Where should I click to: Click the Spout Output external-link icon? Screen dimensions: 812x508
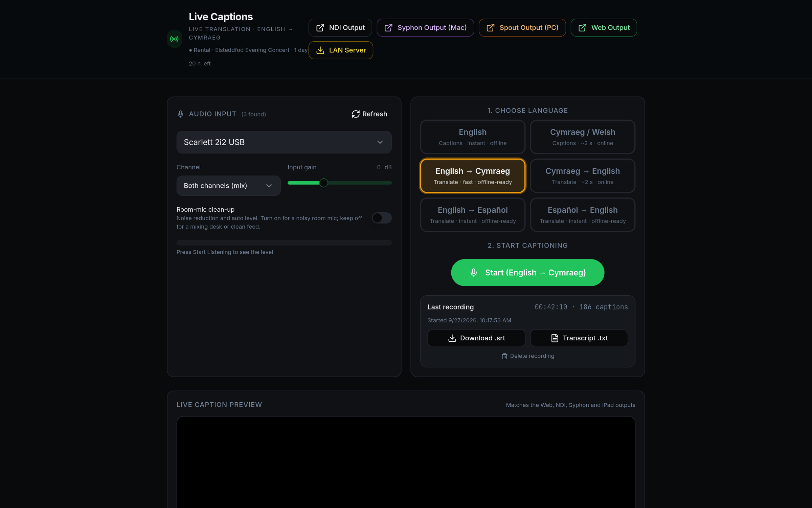491,28
